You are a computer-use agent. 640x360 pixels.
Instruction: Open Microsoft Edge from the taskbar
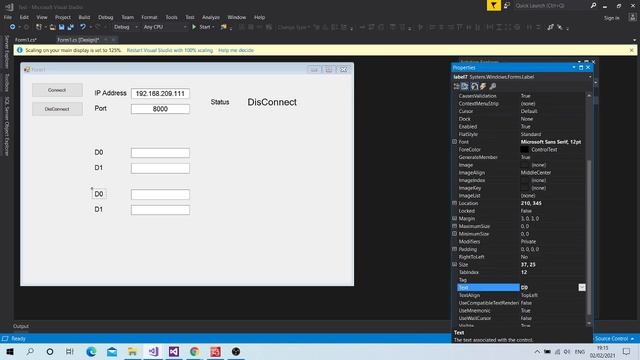click(91, 351)
